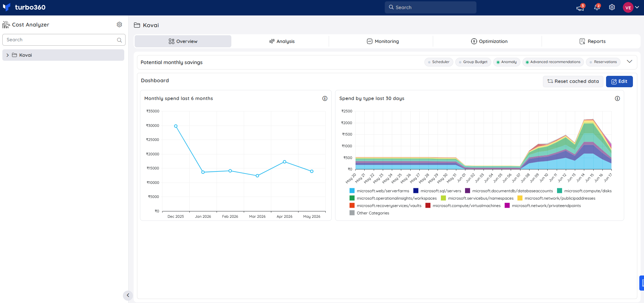
Task: Click the Anomaly status chip
Action: click(507, 62)
